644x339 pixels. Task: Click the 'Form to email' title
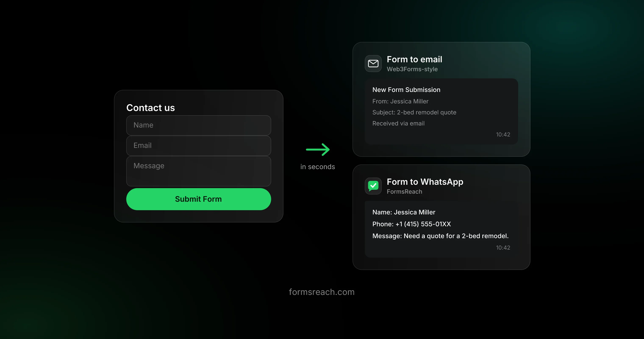(415, 59)
